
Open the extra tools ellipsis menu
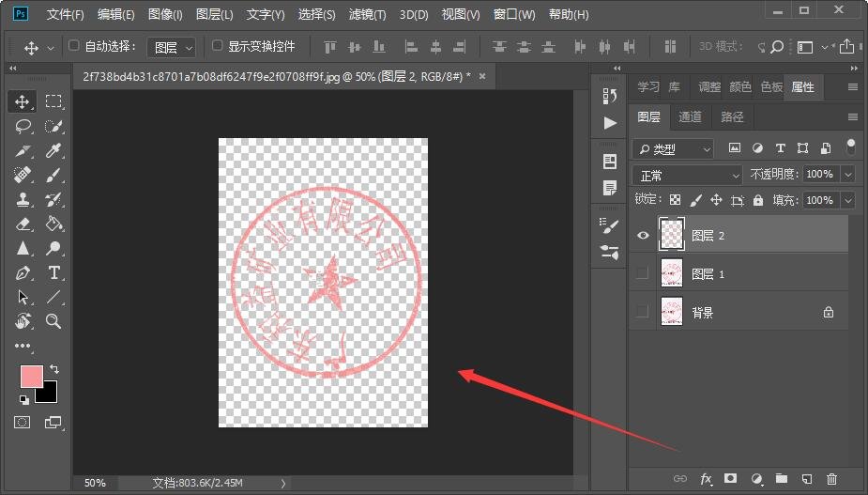click(23, 346)
